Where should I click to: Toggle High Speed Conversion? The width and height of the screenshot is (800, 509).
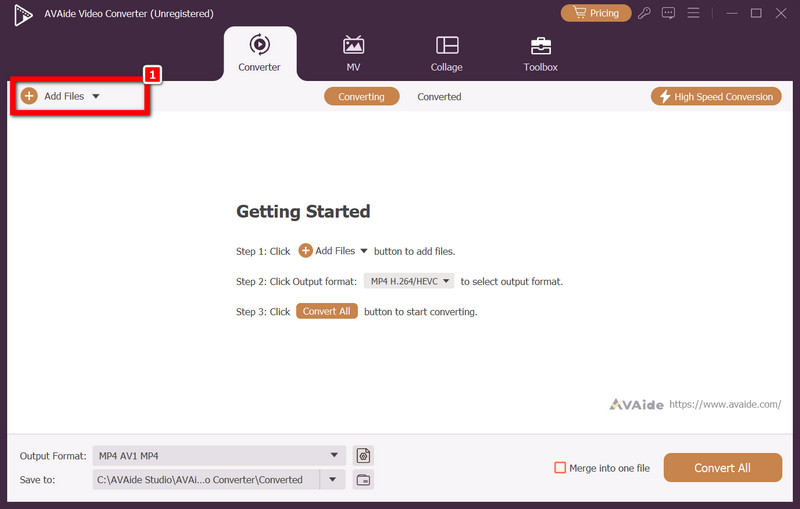pyautogui.click(x=715, y=96)
